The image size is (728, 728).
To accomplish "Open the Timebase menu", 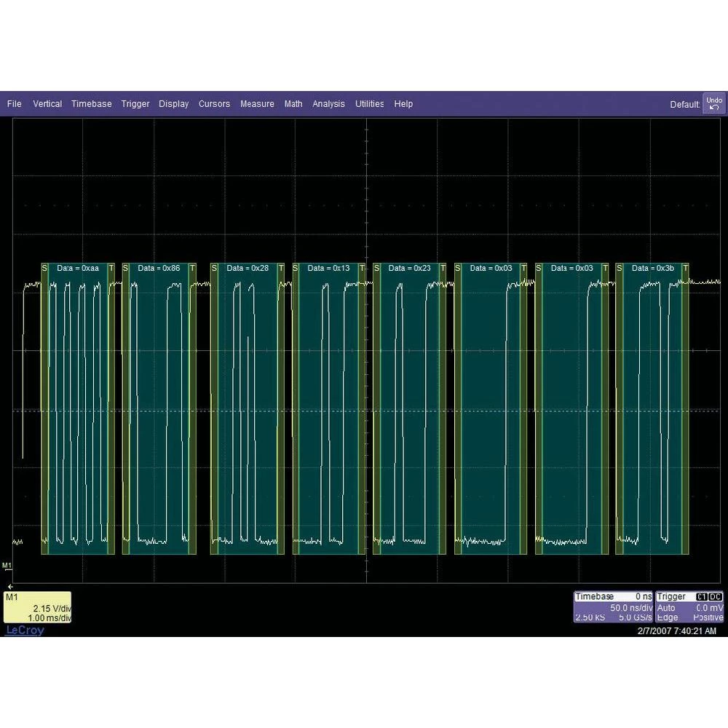I will 92,104.
